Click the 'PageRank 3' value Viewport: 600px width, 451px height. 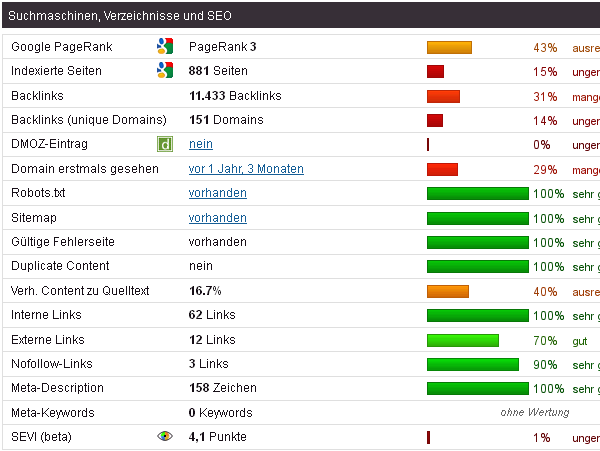tap(223, 47)
